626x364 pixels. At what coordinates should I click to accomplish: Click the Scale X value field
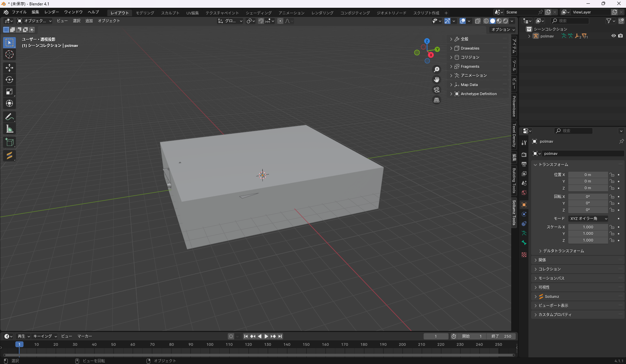pyautogui.click(x=588, y=227)
